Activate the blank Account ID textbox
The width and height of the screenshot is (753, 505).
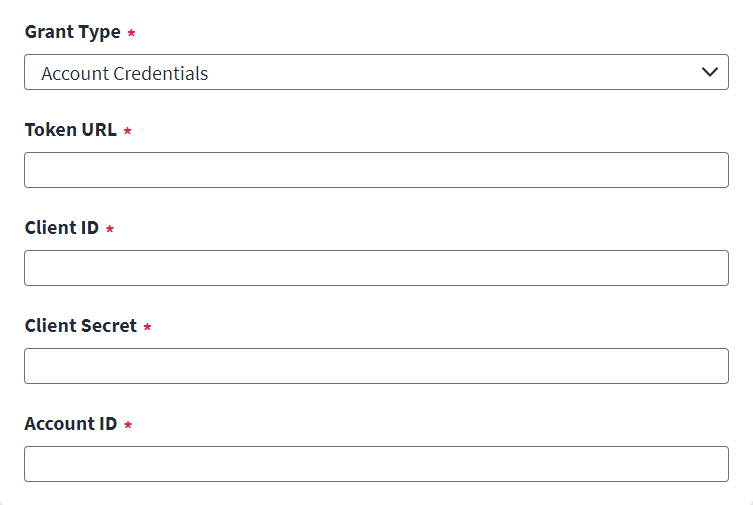click(x=376, y=464)
